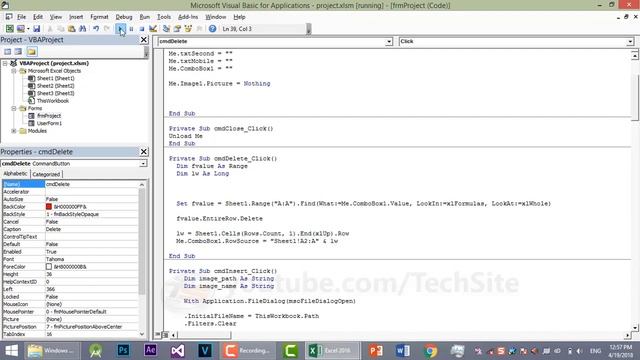Run the macro with the play icon

pyautogui.click(x=120, y=29)
